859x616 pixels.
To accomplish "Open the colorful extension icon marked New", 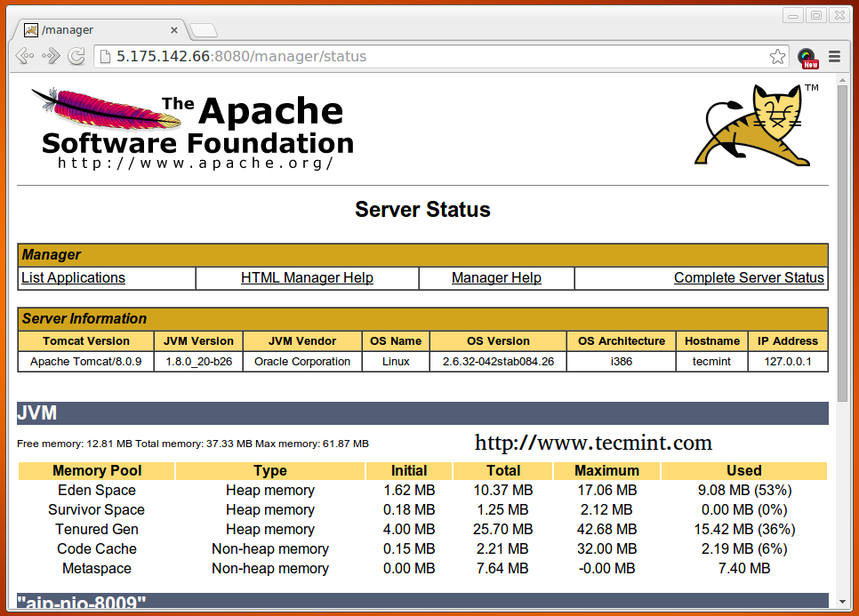I will (x=807, y=58).
